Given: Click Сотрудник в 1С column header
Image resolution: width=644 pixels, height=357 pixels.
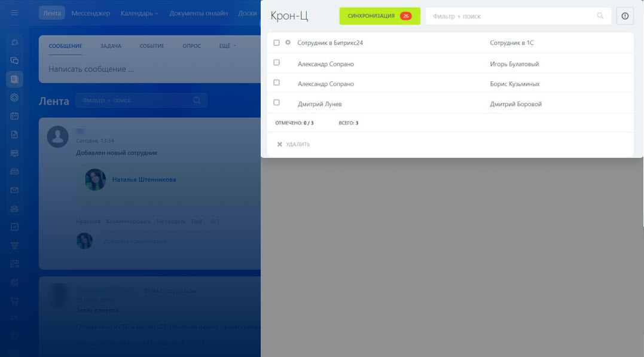Looking at the screenshot, I should [x=512, y=42].
